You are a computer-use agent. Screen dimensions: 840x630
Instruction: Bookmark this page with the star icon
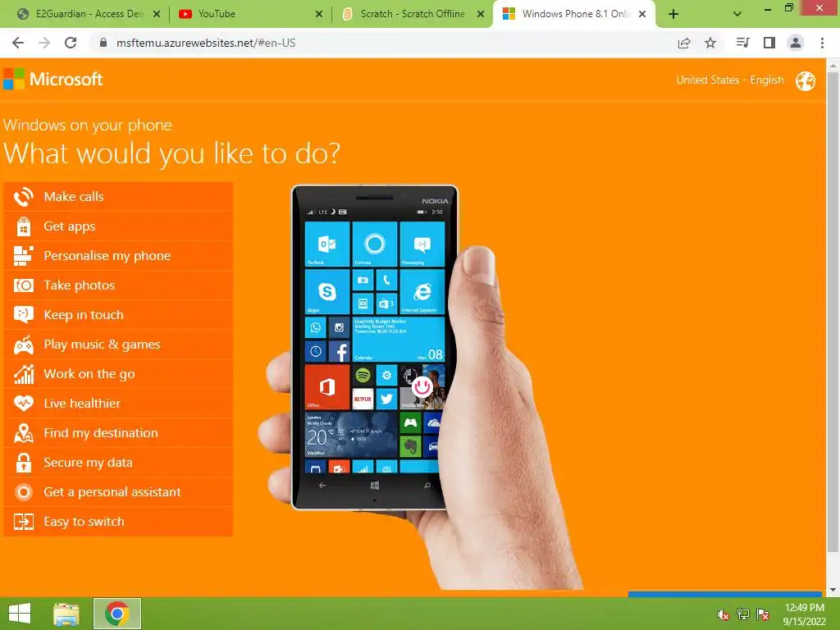point(710,43)
